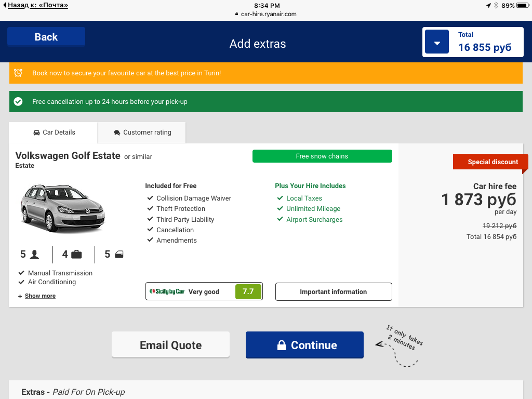This screenshot has height=399, width=532.
Task: Open Sicily by Car rating 7.7 box
Action: click(204, 291)
